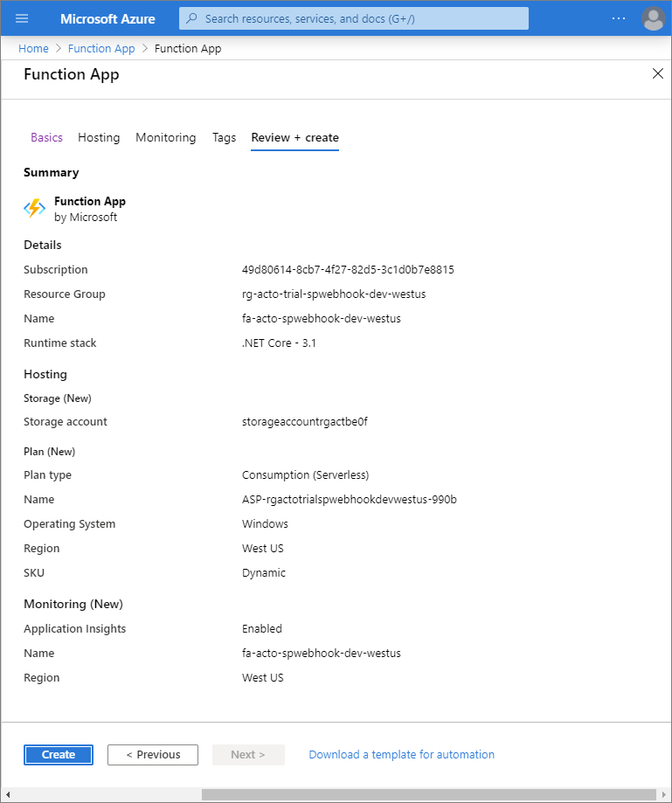The width and height of the screenshot is (672, 803).
Task: Click the Create button
Action: (x=59, y=754)
